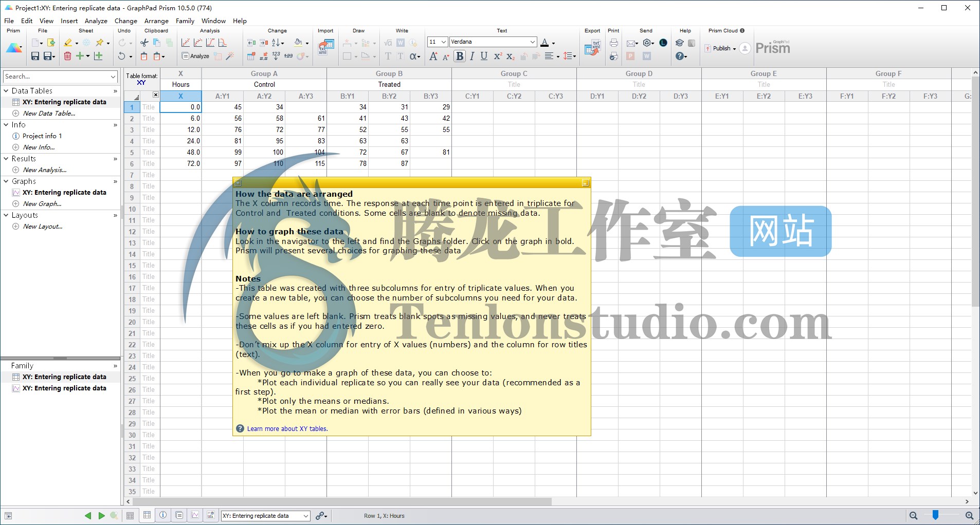Collapse the Data Tables section
Viewport: 980px width, 525px height.
(6, 91)
